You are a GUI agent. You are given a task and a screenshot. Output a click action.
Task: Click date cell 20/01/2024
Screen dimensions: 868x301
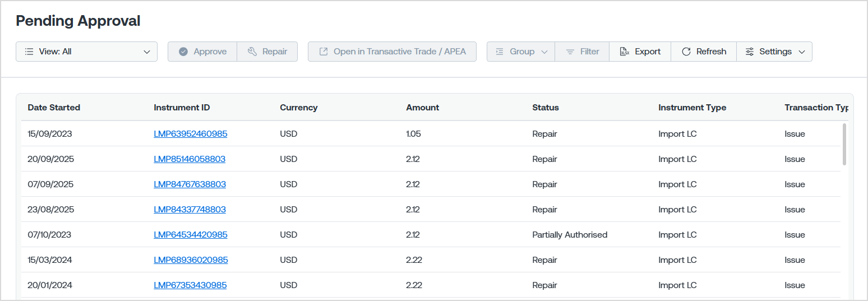[50, 285]
